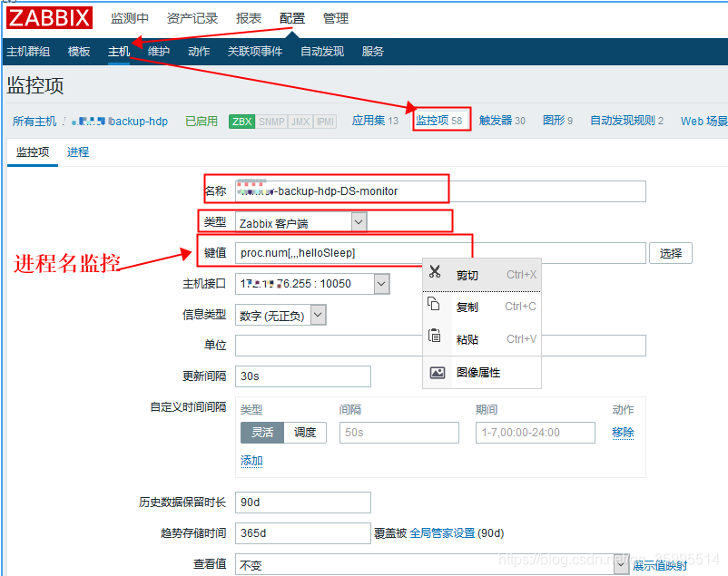This screenshot has width=728, height=576.
Task: Click the 选择 button next to 键值
Action: (x=671, y=253)
